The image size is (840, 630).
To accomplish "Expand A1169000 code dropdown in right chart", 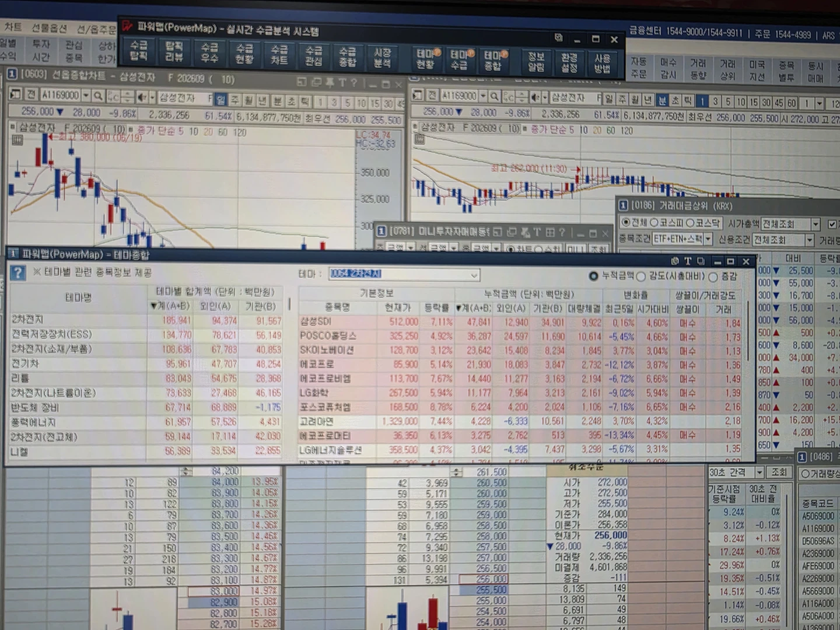I will click(x=482, y=96).
